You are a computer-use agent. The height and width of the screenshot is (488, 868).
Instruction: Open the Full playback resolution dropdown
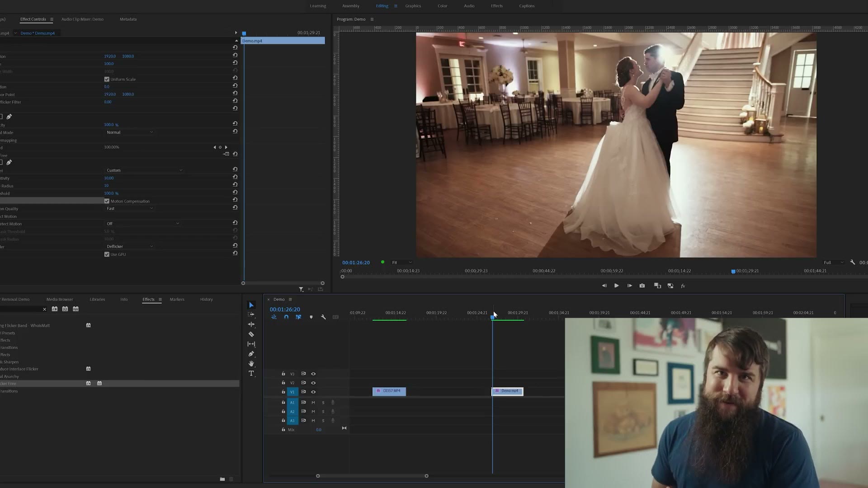pyautogui.click(x=833, y=263)
